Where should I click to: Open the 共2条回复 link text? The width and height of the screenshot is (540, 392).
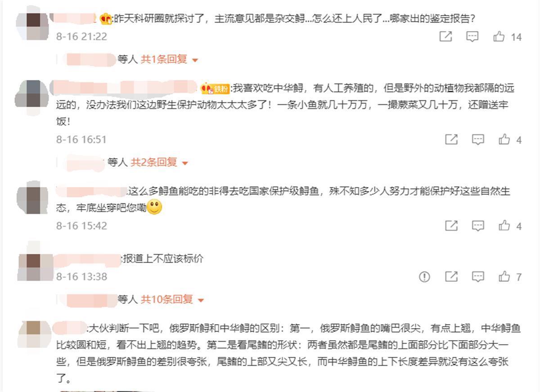coord(154,162)
